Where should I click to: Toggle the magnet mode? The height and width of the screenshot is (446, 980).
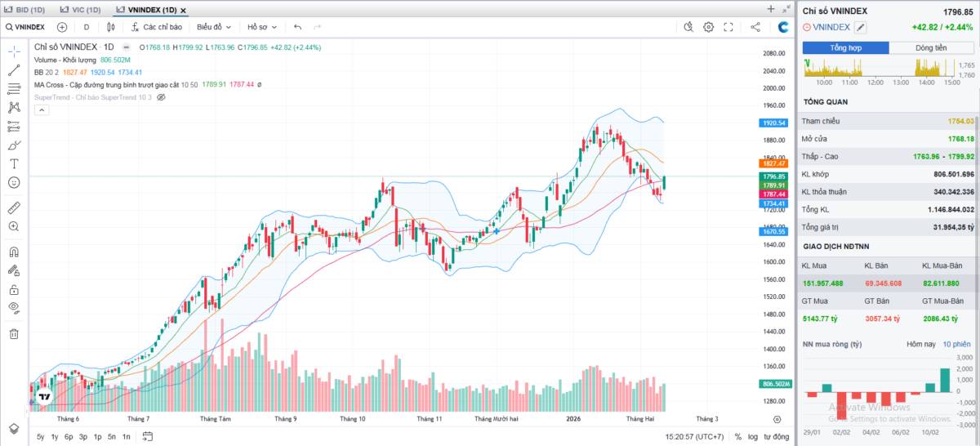pos(14,252)
